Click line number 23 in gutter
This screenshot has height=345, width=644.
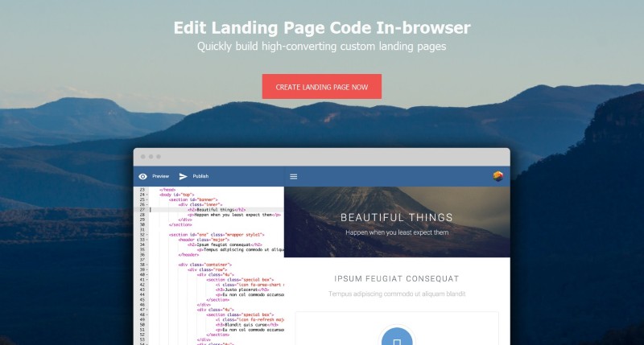pyautogui.click(x=142, y=190)
